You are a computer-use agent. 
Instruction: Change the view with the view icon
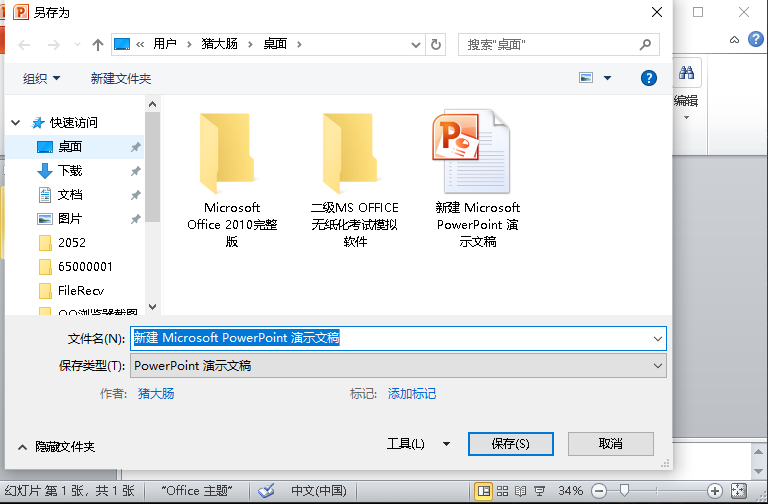click(x=586, y=77)
